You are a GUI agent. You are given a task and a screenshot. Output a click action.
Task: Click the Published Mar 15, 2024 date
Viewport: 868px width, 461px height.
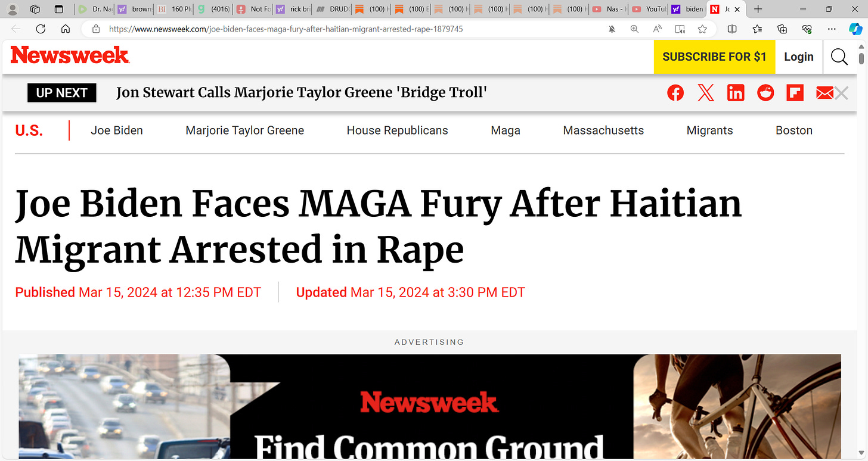138,292
